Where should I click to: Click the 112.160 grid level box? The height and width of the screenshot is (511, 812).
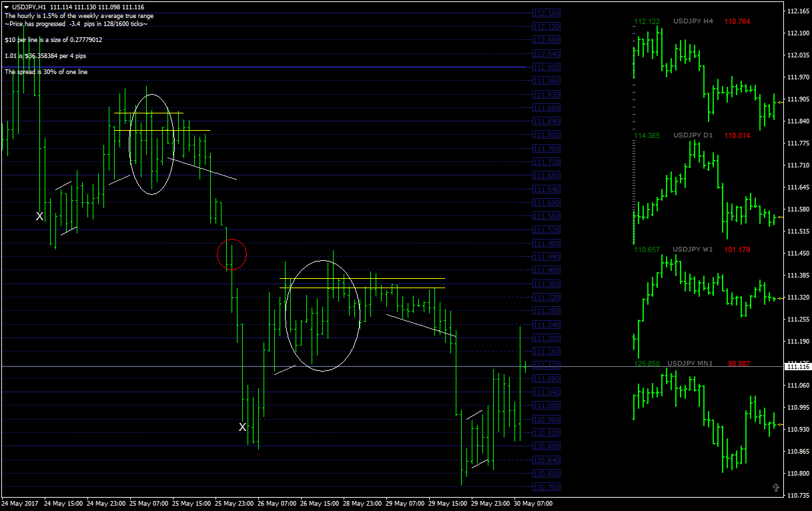[x=547, y=13]
